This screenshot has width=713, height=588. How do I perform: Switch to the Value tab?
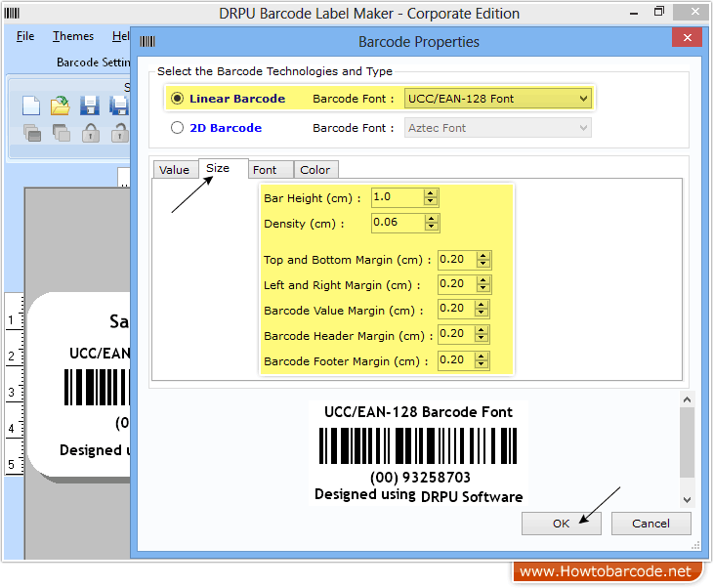pos(175,170)
